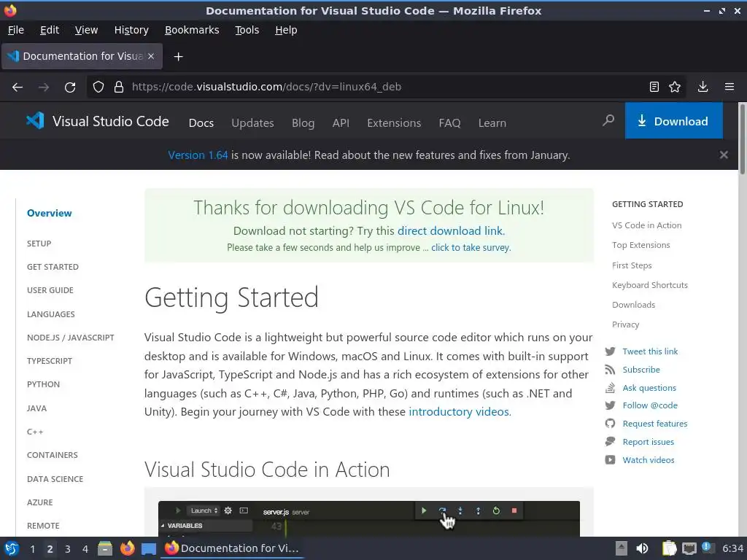Screen dimensions: 747x560
Task: Click the RSS icon beside Subscribe
Action: tap(610, 370)
